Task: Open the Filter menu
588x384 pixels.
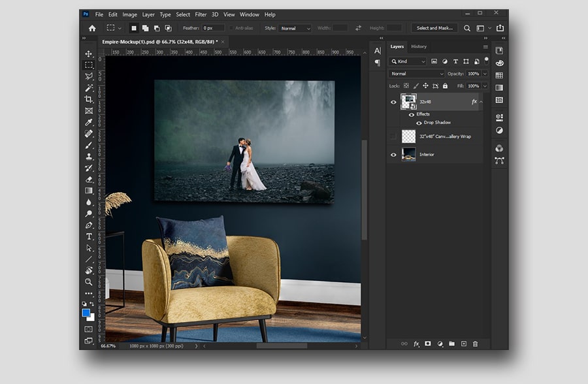Action: point(201,14)
